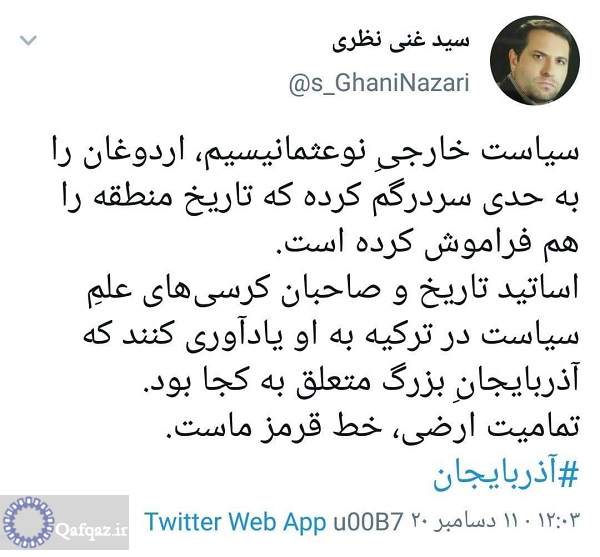
Task: Click the line هم فراموش کرده است
Action: 427,245
